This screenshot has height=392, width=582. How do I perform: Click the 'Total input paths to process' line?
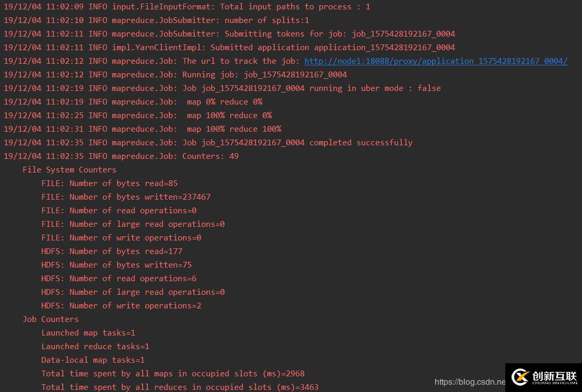pos(187,7)
